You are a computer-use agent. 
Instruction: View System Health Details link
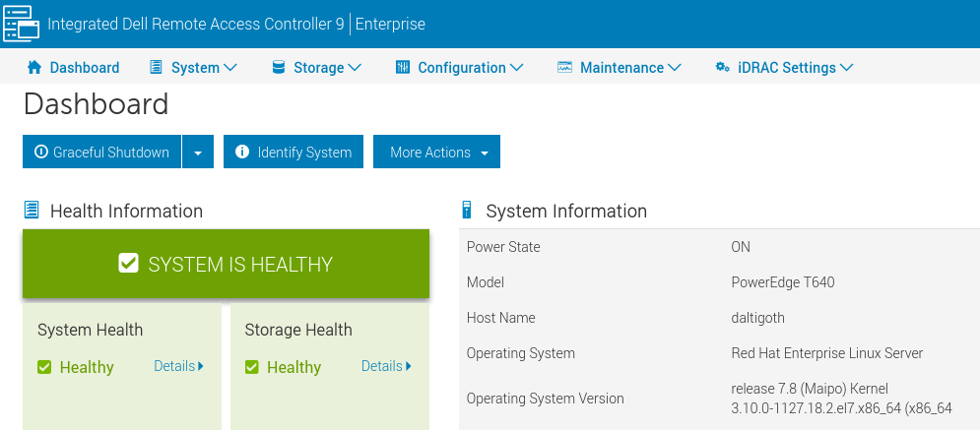(x=178, y=366)
